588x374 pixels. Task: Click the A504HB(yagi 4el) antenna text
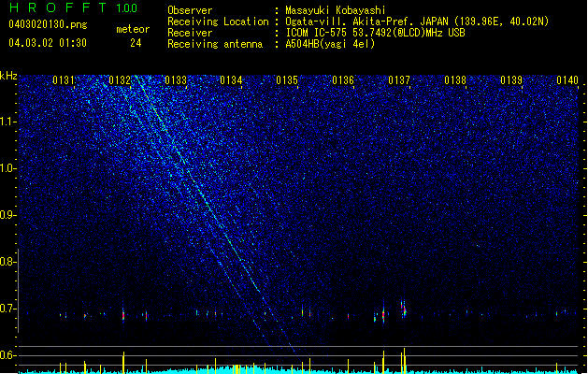(330, 44)
